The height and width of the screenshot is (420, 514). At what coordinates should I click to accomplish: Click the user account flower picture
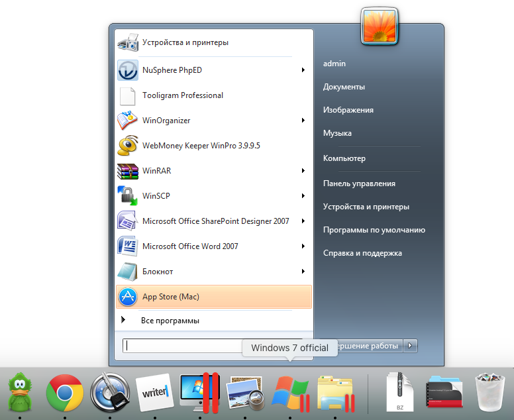380,26
